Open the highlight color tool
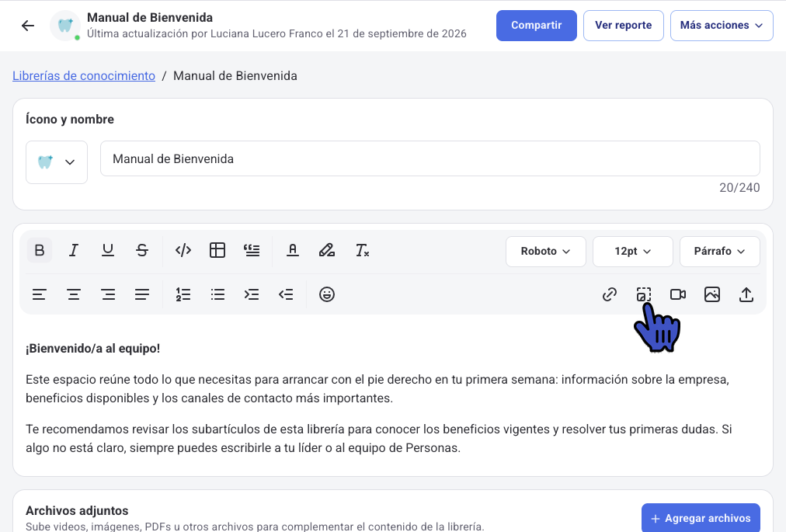Viewport: 786px width, 532px height. coord(327,250)
